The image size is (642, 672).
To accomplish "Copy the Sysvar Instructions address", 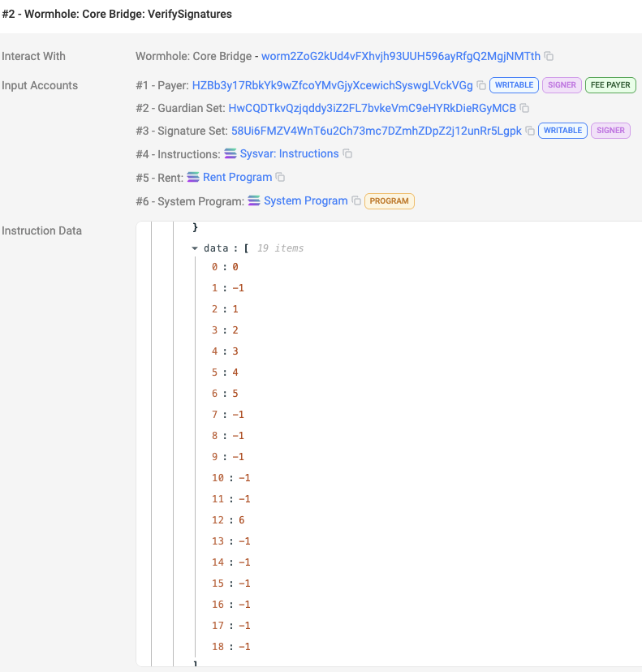I will [347, 154].
